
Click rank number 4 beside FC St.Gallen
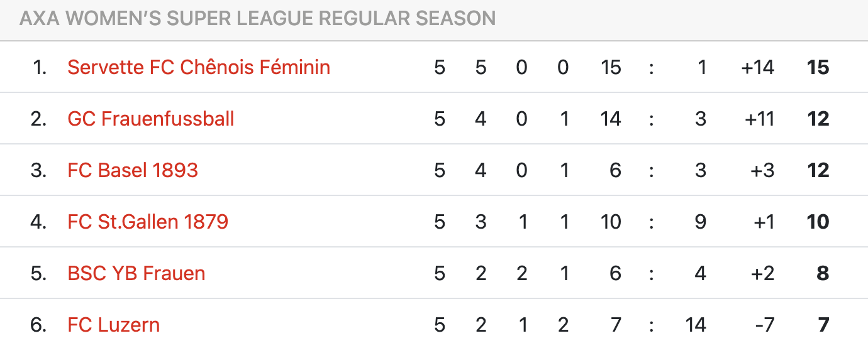pos(39,222)
